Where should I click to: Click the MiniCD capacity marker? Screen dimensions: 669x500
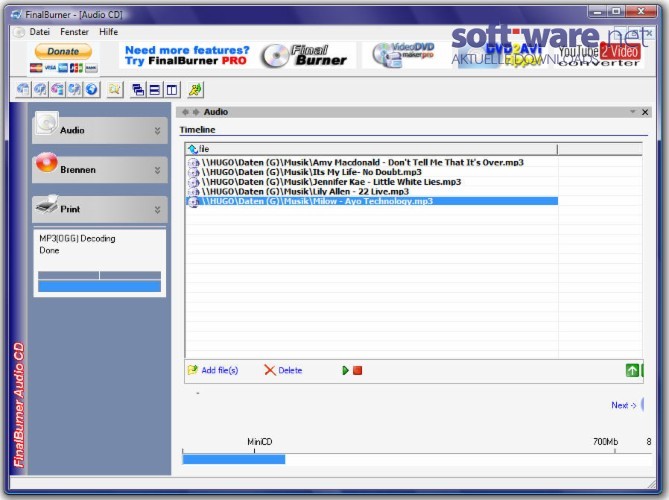coord(259,442)
